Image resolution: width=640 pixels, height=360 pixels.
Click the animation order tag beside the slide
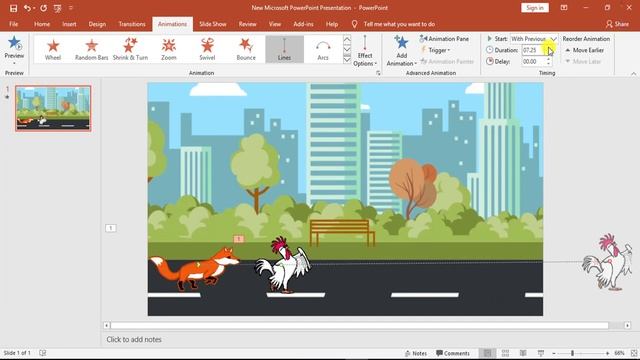pos(111,228)
